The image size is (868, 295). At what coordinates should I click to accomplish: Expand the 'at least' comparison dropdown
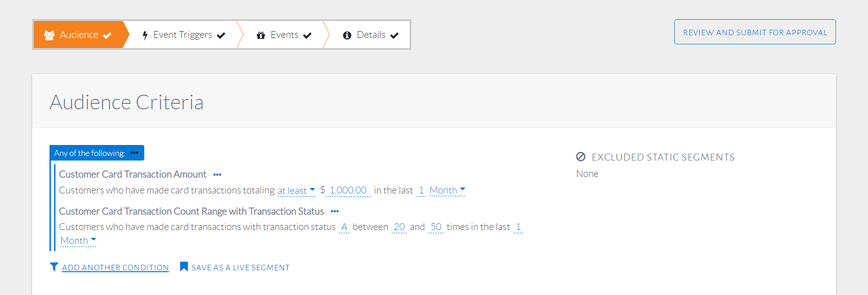(296, 190)
